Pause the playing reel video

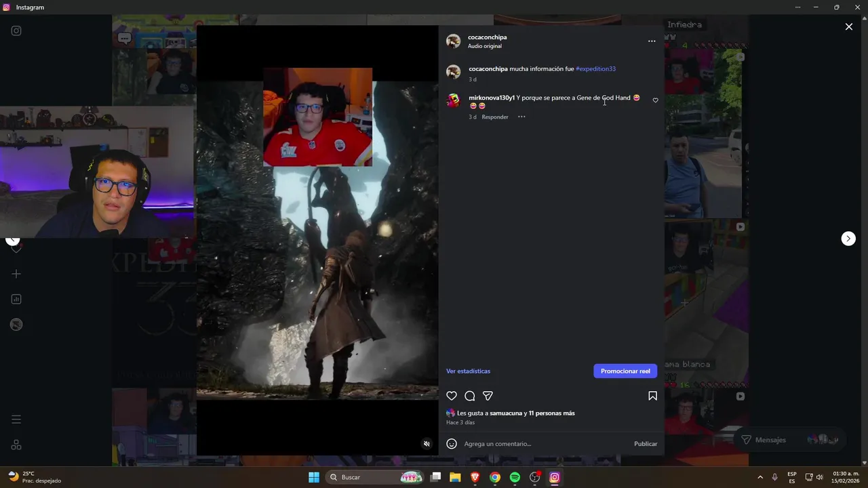(x=317, y=241)
